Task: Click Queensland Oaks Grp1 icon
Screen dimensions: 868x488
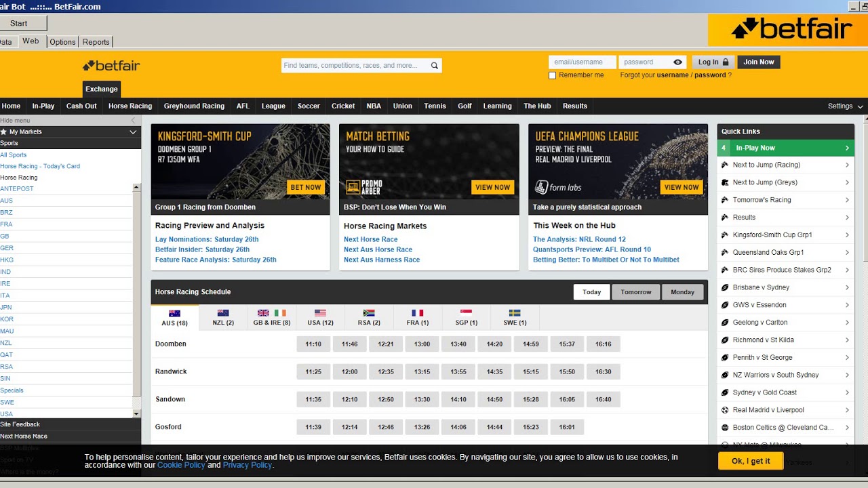Action: pyautogui.click(x=725, y=252)
